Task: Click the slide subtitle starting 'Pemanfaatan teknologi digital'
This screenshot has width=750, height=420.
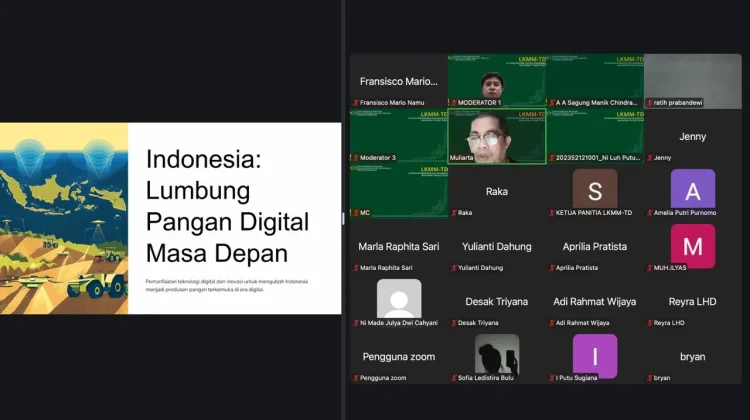Action: [227, 286]
